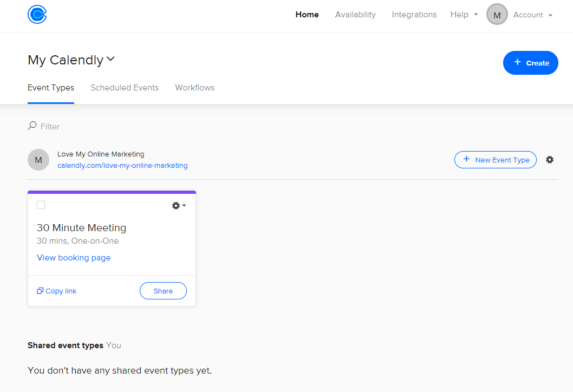
Task: Click the Calendly logo icon
Action: [x=37, y=15]
